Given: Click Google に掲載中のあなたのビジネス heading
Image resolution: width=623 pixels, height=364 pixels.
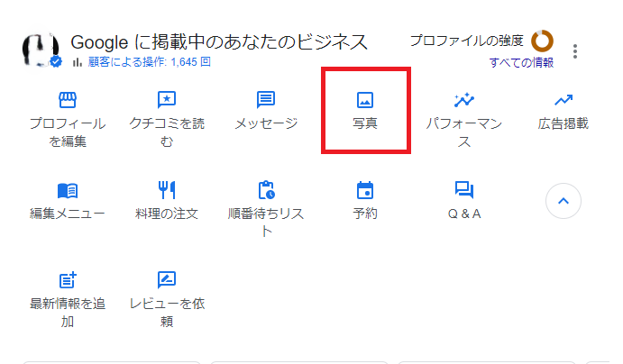Looking at the screenshot, I should click(219, 42).
